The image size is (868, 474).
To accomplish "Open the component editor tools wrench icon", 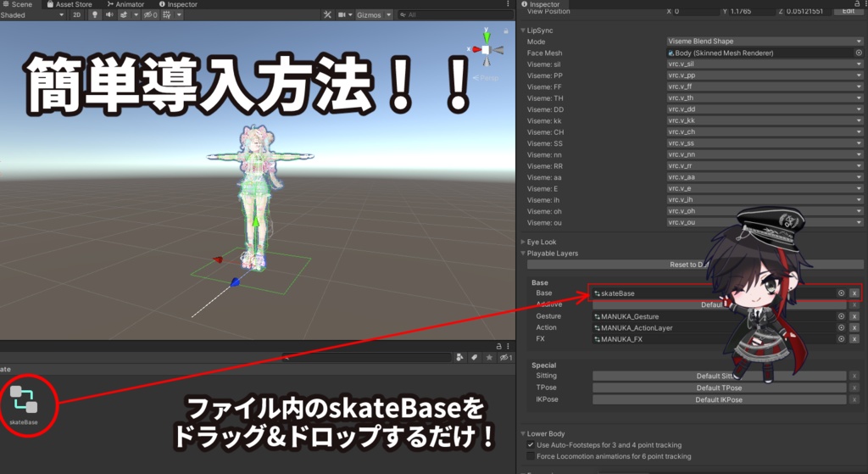I will coord(327,15).
